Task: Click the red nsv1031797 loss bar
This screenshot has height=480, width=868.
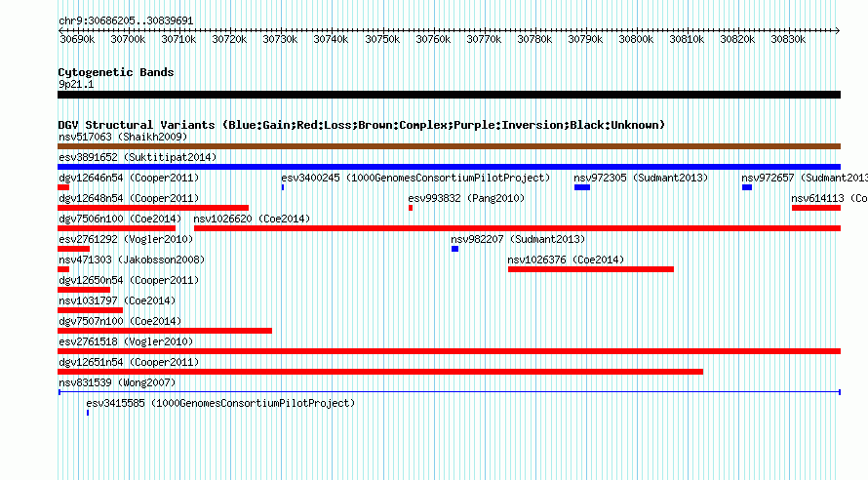Action: coord(91,310)
